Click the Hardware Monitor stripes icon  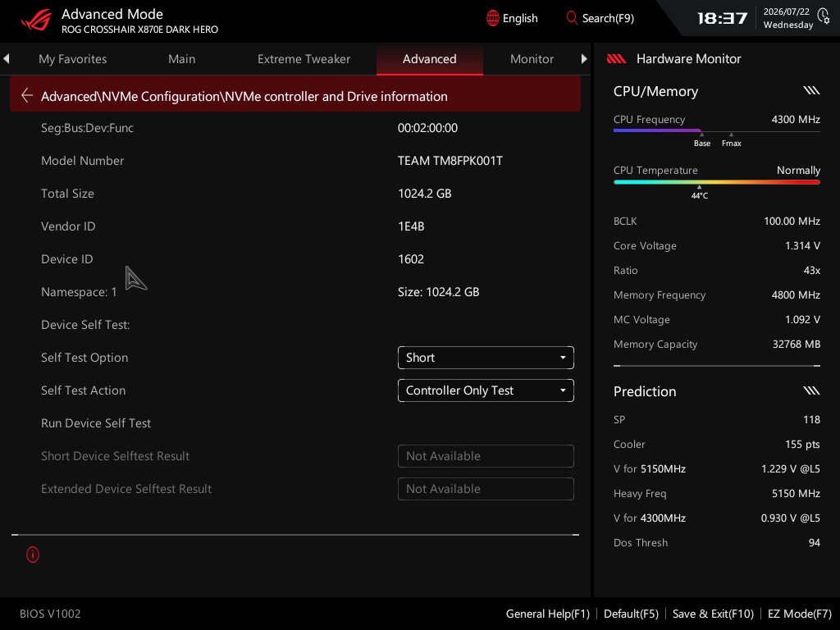click(616, 59)
